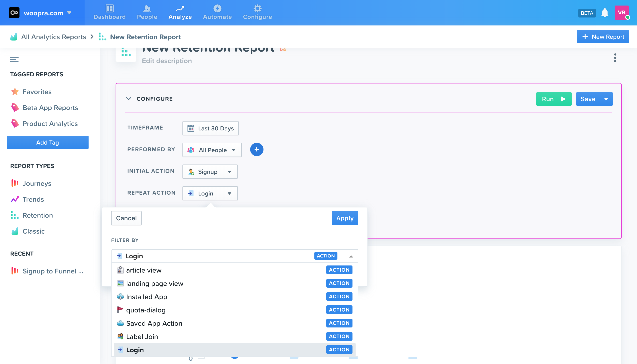This screenshot has height=364, width=637.
Task: Toggle the favorite star next to title
Action: [283, 49]
